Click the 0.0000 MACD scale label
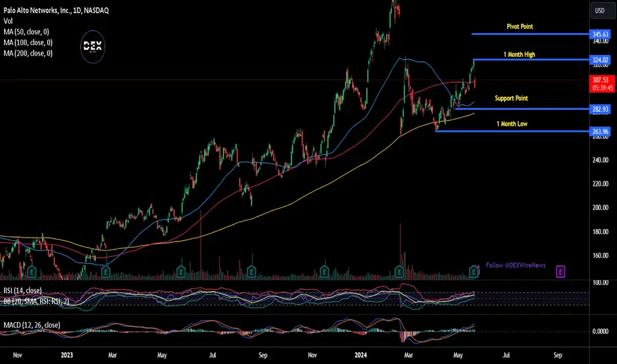Viewport: 617px width, 364px height. click(600, 332)
